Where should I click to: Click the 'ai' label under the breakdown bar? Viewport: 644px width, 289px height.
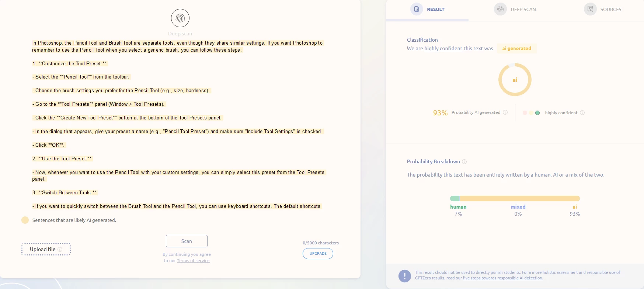click(x=575, y=207)
